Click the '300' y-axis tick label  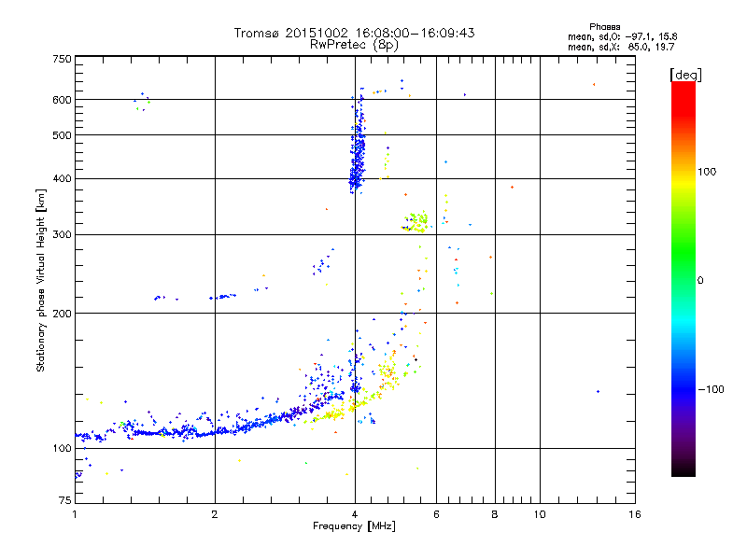[x=62, y=235]
